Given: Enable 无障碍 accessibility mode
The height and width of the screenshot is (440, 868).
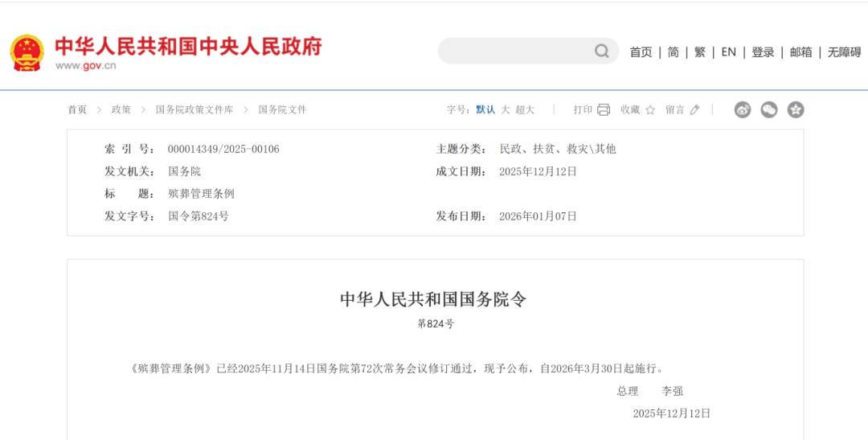Looking at the screenshot, I should coord(844,52).
